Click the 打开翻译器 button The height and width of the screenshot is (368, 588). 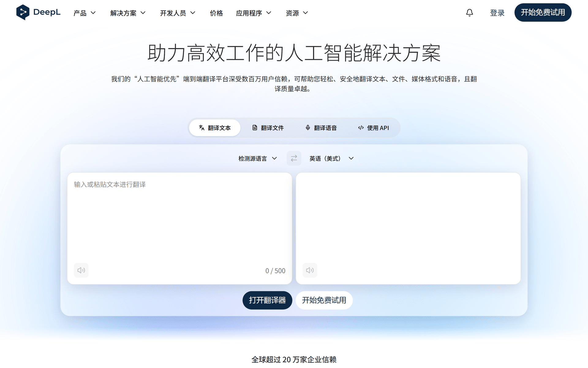267,300
